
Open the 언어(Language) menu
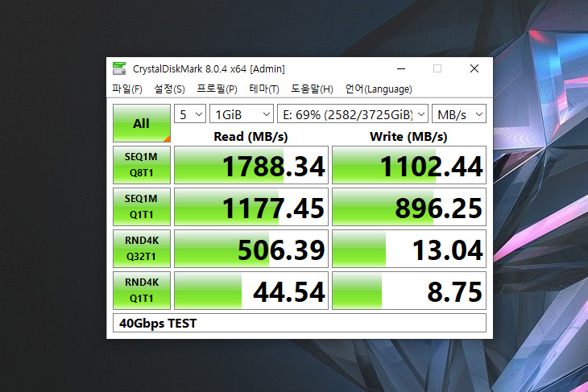(x=379, y=89)
